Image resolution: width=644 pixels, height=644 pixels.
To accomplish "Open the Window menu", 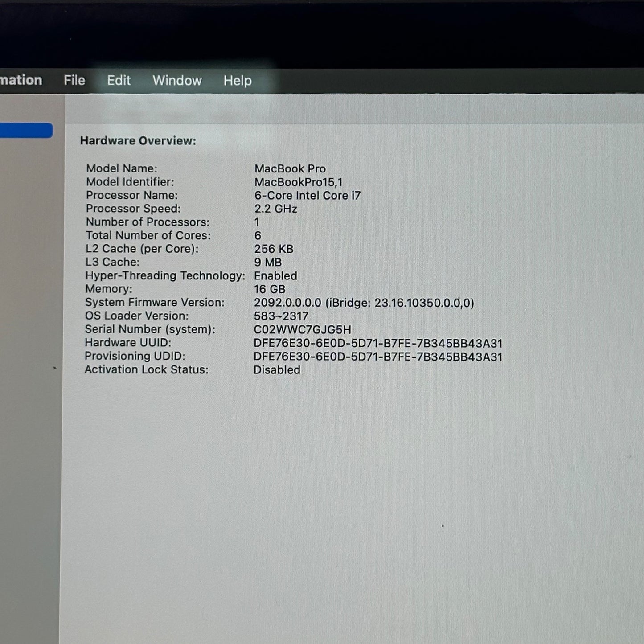I will point(177,81).
